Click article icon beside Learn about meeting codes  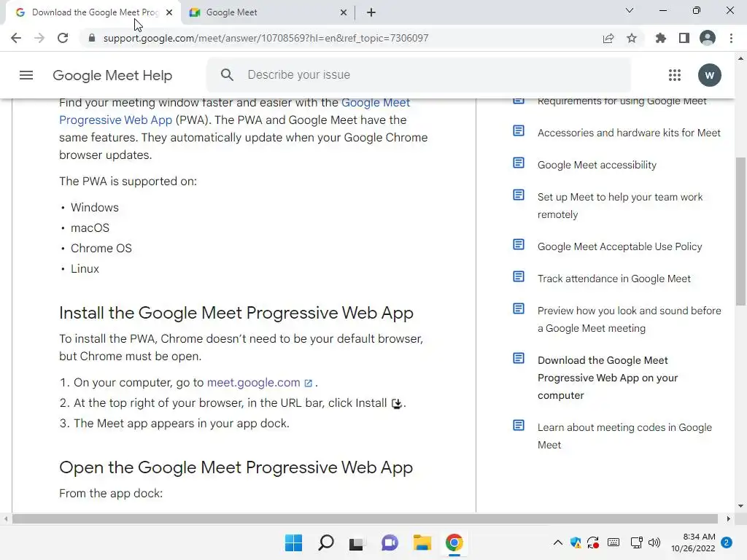(519, 425)
